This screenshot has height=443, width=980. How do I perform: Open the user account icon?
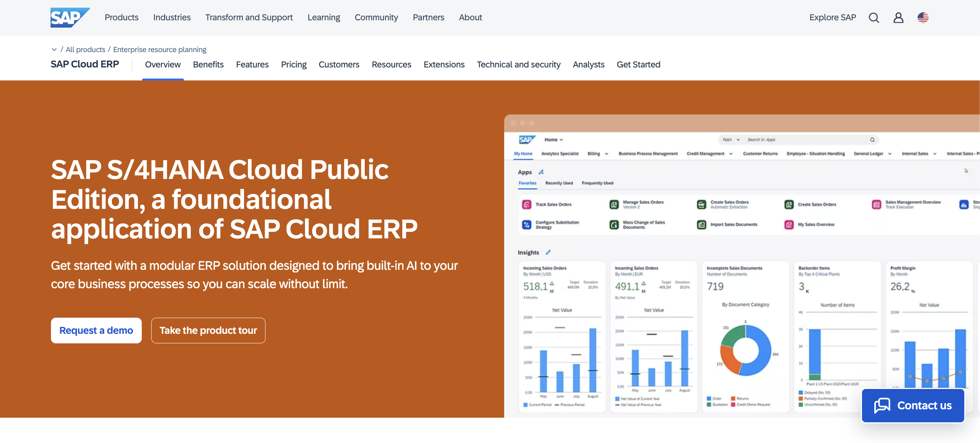click(x=898, y=18)
